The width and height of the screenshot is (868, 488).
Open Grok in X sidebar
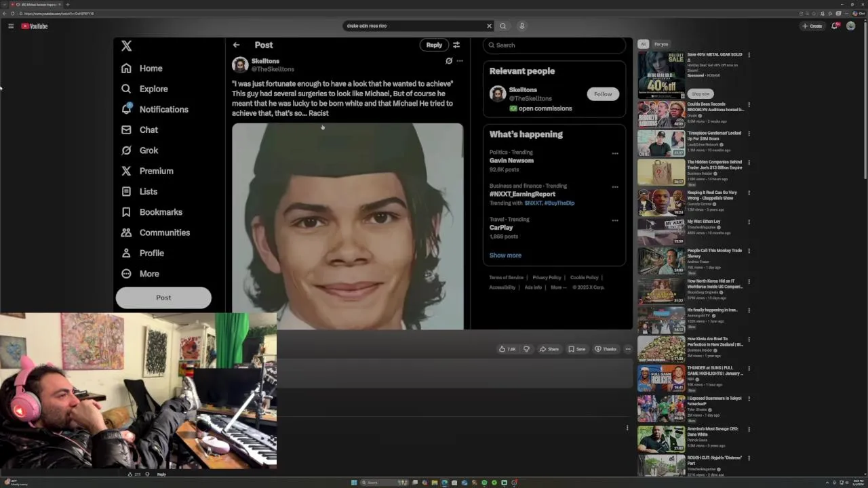coord(140,150)
